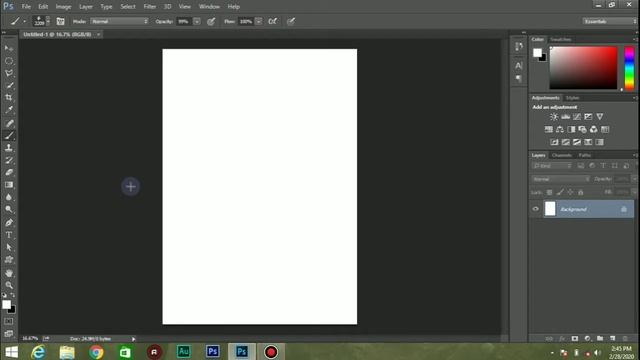
Task: Add a Brightness/Contrast adjustment
Action: 553,117
